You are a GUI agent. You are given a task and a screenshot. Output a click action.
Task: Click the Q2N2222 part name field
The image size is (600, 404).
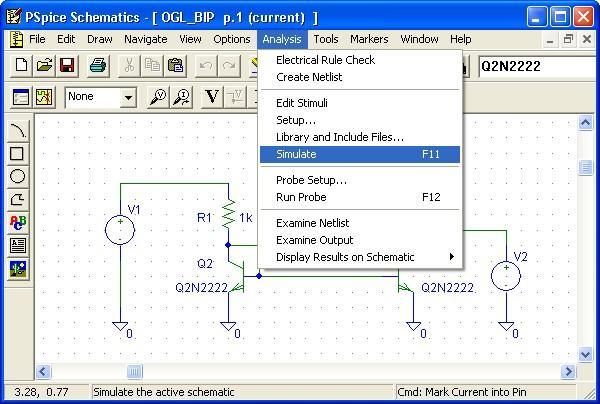coord(538,66)
